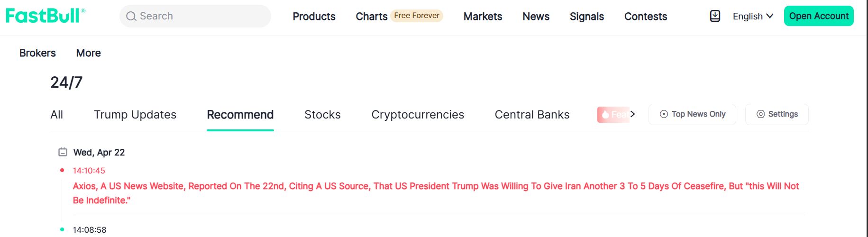Viewport: 868px width, 237px height.
Task: Switch to the Central Banks tab
Action: click(532, 115)
